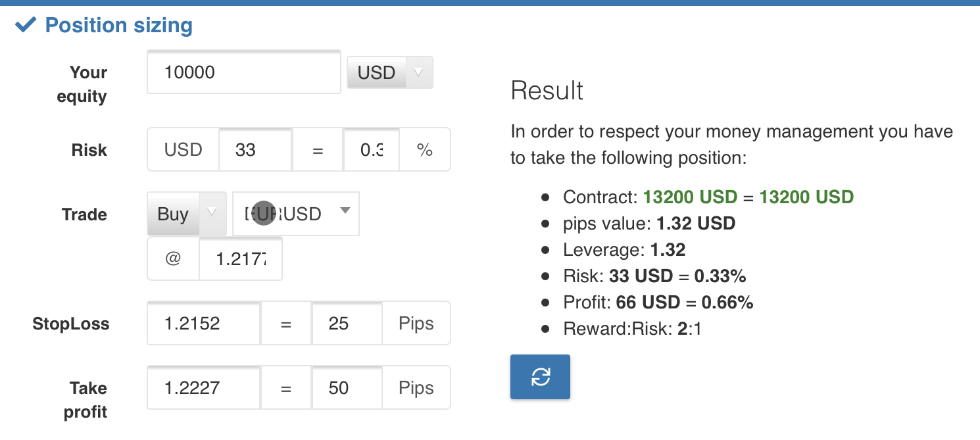The height and width of the screenshot is (440, 980).
Task: Click the USD label in Risk row
Action: (x=183, y=150)
